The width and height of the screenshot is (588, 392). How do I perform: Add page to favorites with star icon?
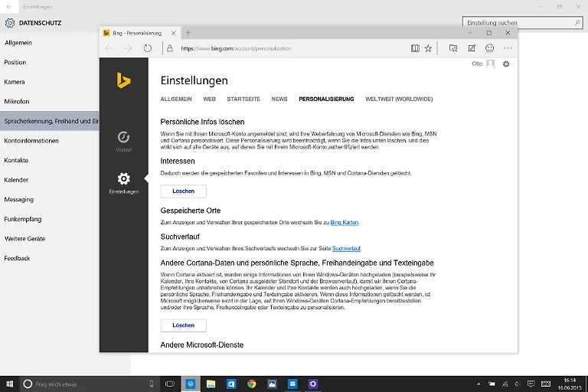pyautogui.click(x=428, y=48)
